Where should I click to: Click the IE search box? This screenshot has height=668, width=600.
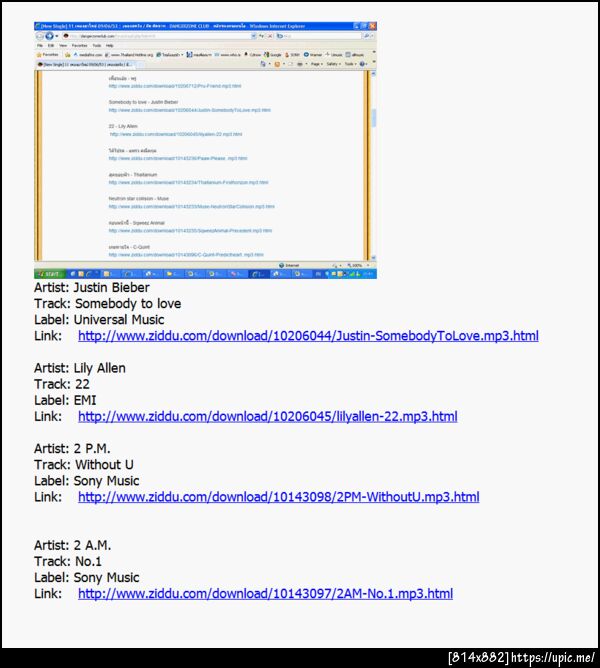[x=319, y=36]
